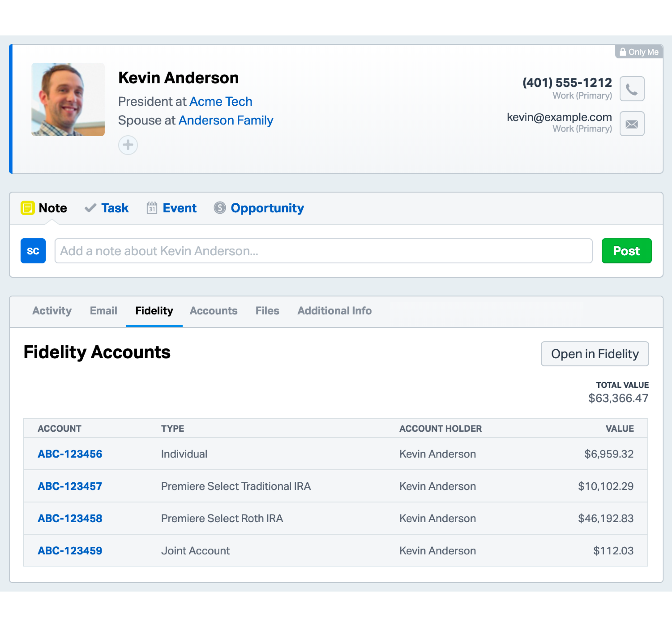
Task: Open account ABC-123459
Action: [70, 550]
